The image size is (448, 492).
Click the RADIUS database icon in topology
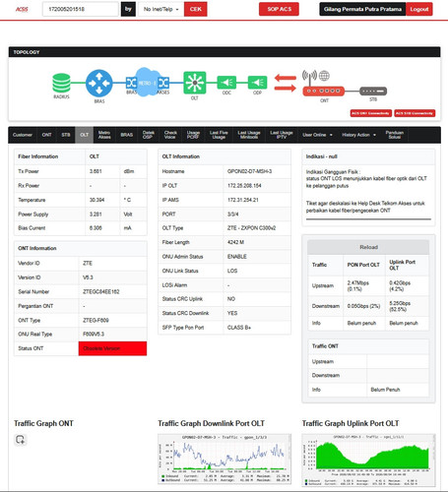tap(61, 83)
